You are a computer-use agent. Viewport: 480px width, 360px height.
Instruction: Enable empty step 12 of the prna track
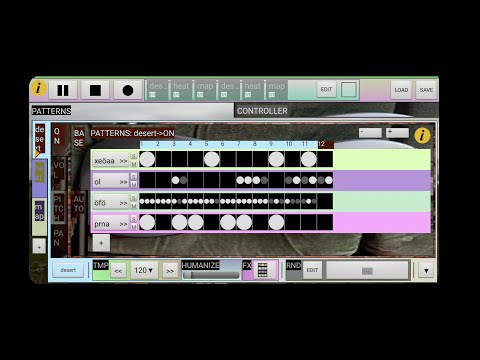tap(325, 222)
